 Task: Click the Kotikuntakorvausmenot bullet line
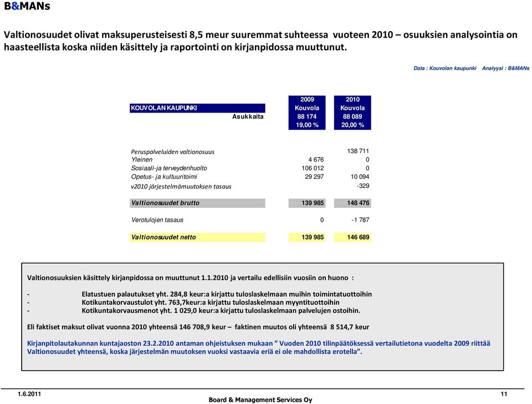click(x=221, y=310)
